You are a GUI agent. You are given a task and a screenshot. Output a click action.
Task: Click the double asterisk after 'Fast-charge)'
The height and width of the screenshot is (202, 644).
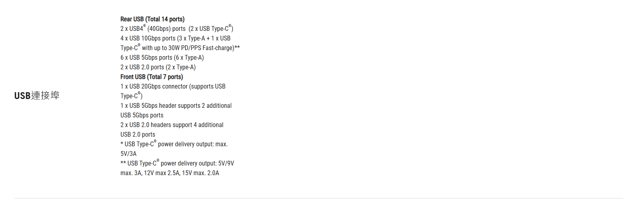(x=237, y=48)
